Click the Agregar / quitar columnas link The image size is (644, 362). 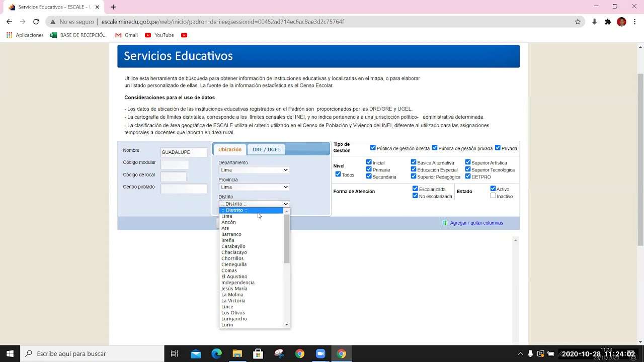point(476,223)
